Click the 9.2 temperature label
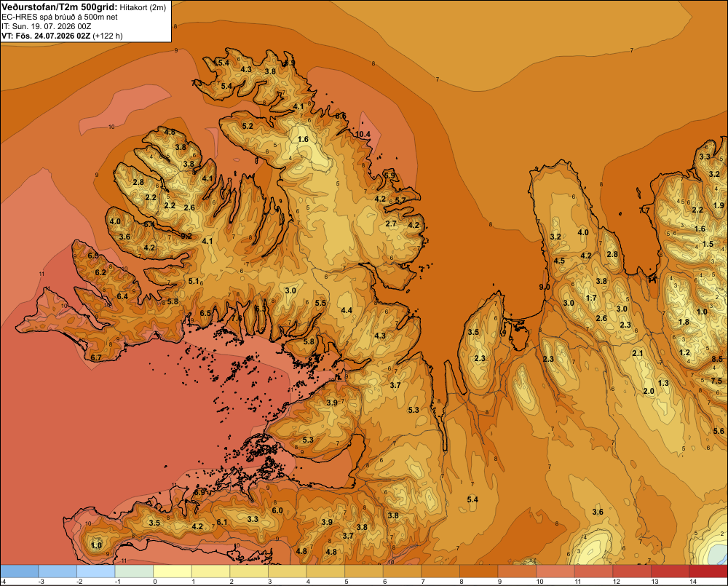The height and width of the screenshot is (586, 728). tap(186, 236)
